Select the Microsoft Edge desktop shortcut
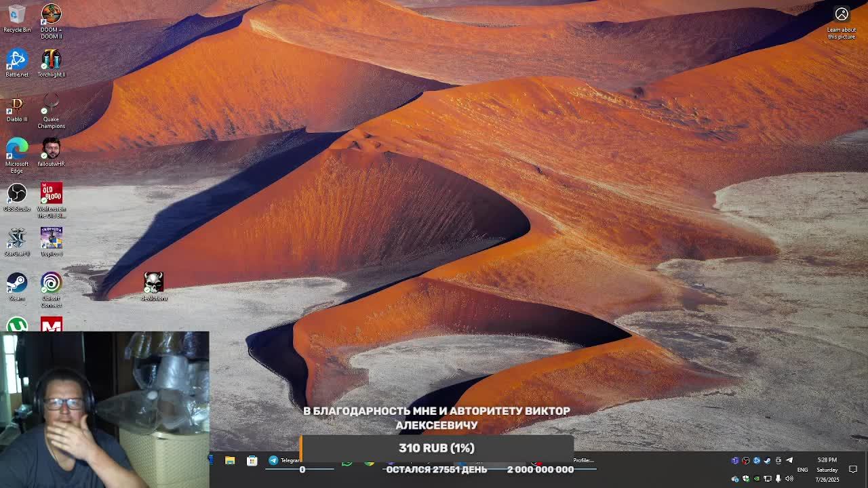This screenshot has height=488, width=868. tap(17, 156)
